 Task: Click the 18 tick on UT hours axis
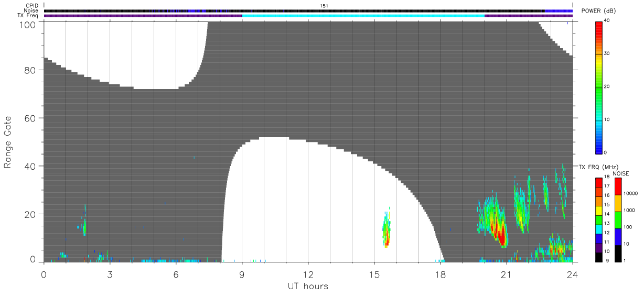(x=440, y=274)
